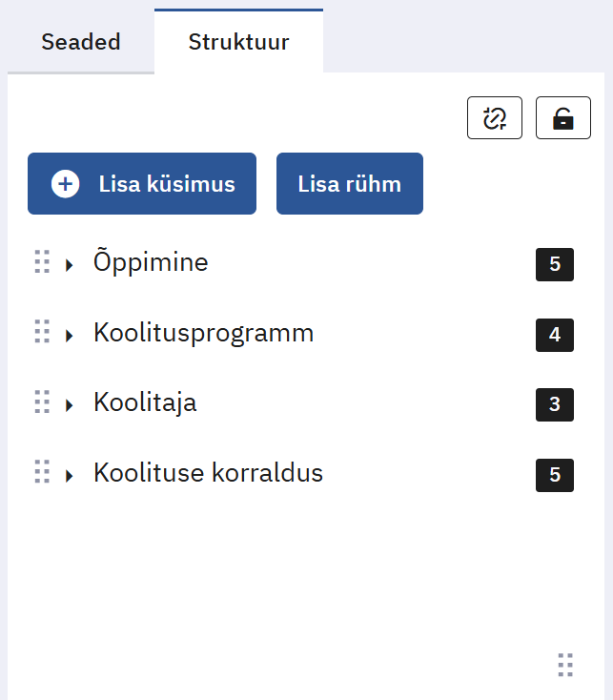Expand the Õppimine group arrow
Image resolution: width=613 pixels, height=700 pixels.
pos(70,265)
